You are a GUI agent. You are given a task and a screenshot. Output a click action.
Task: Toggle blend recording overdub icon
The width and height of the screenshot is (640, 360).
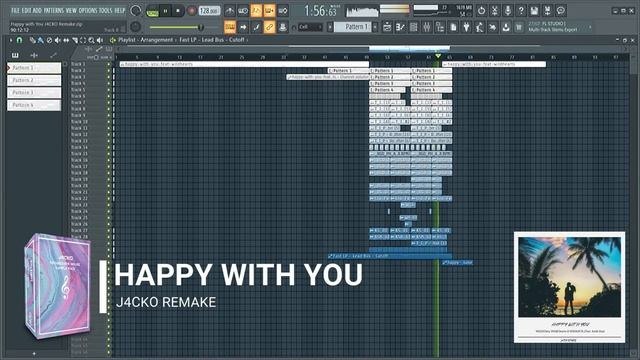coord(269,11)
